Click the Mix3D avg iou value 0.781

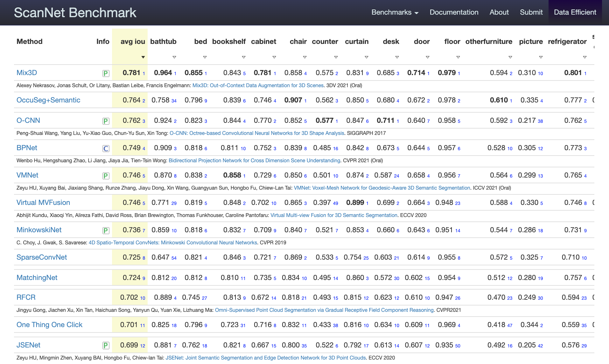pyautogui.click(x=131, y=73)
